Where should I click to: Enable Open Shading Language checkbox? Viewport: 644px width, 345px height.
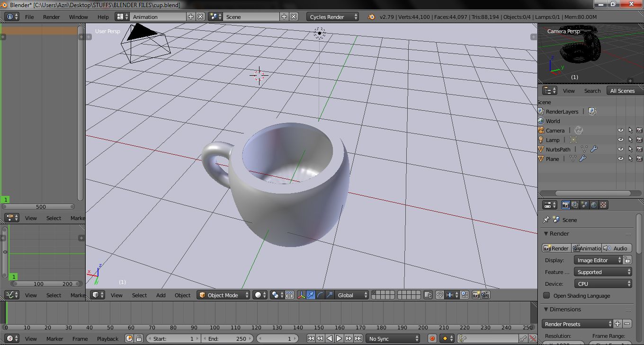[546, 295]
